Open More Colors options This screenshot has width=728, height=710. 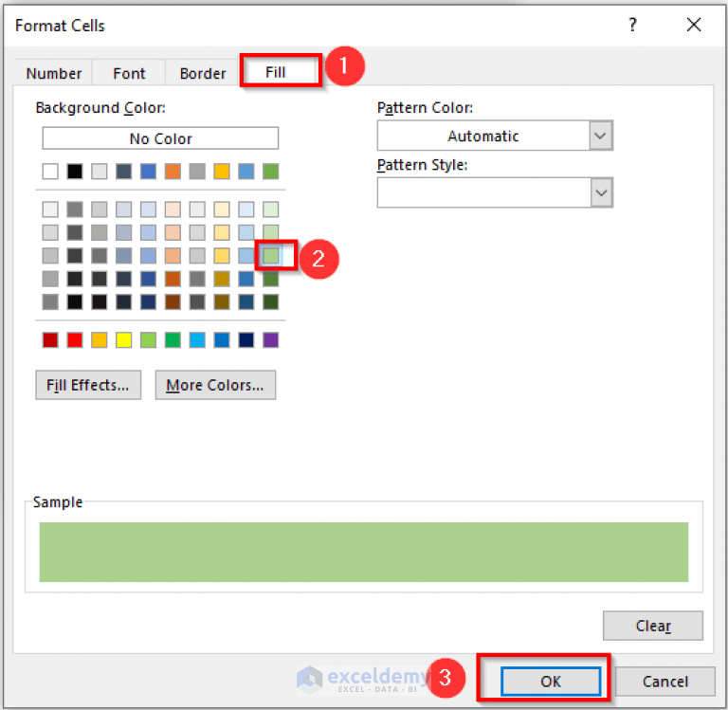[215, 385]
